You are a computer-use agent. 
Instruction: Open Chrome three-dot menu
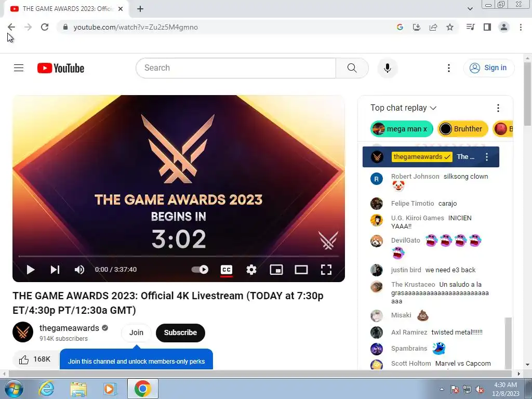pyautogui.click(x=521, y=27)
